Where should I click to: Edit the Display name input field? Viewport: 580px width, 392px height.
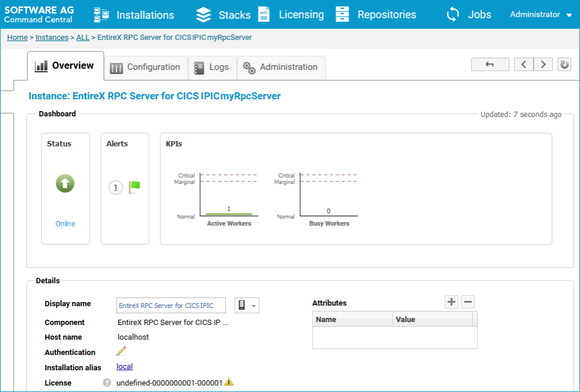click(x=171, y=306)
